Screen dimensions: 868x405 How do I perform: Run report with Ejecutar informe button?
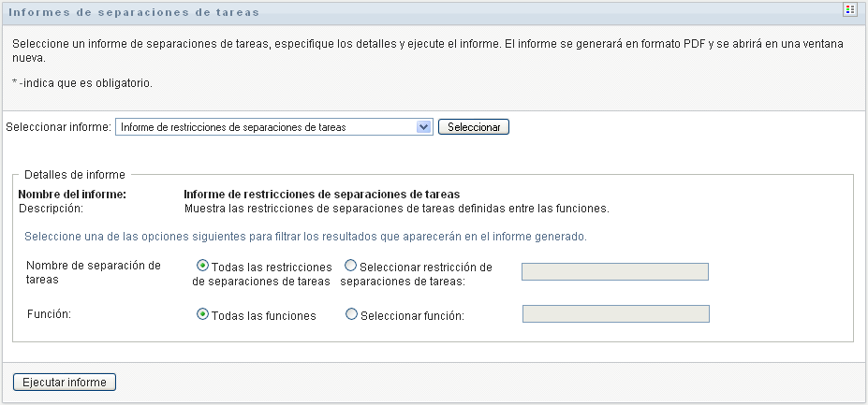[65, 382]
